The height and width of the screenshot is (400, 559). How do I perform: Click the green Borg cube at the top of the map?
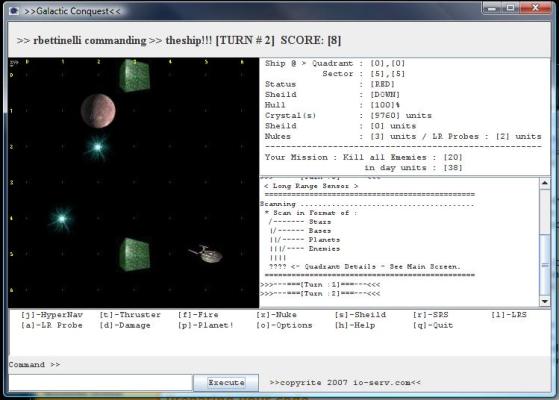click(x=134, y=76)
